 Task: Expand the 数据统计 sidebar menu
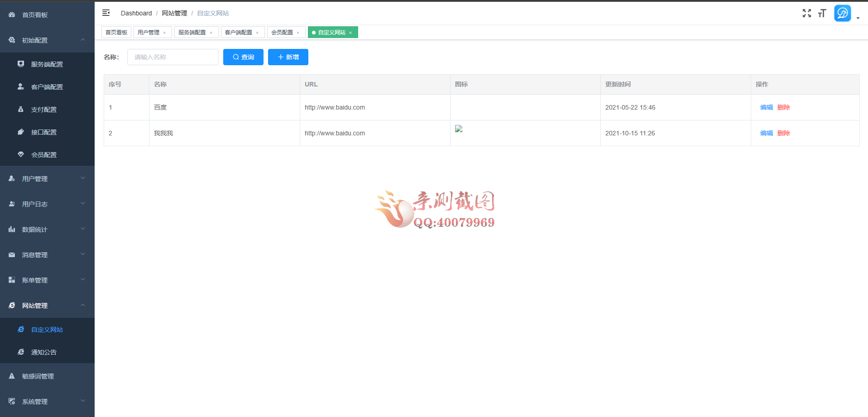tap(47, 230)
